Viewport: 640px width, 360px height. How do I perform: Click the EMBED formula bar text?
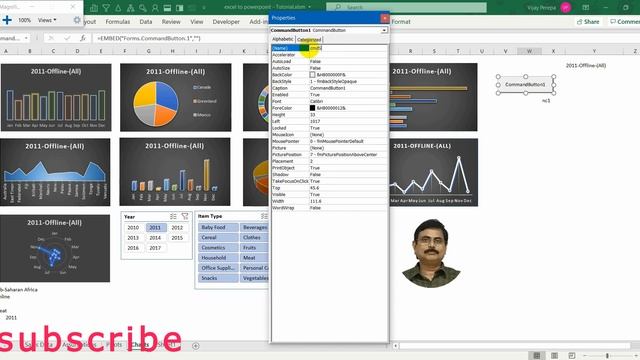pyautogui.click(x=149, y=38)
